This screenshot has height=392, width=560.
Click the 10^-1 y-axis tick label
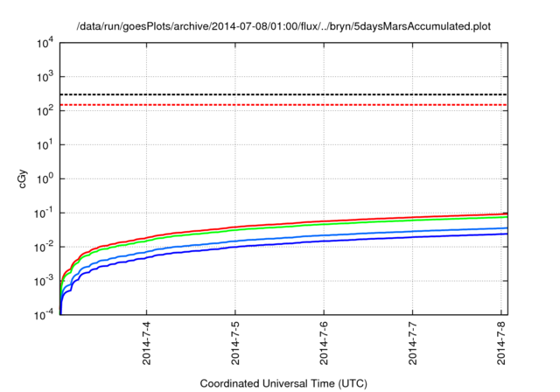tap(45, 213)
